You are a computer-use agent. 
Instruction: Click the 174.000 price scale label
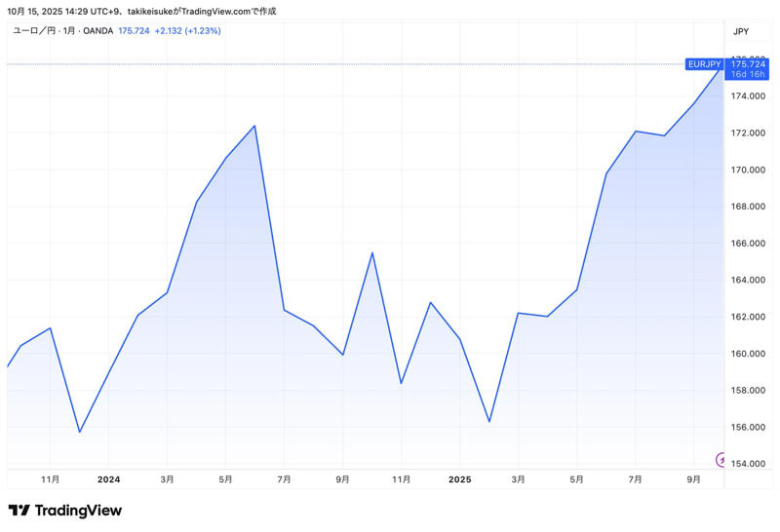click(748, 95)
